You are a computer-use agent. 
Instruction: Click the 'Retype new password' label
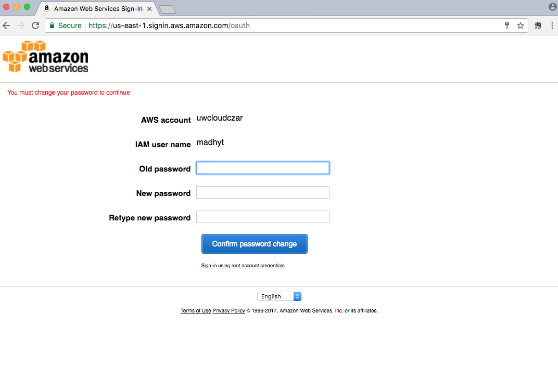coord(150,218)
